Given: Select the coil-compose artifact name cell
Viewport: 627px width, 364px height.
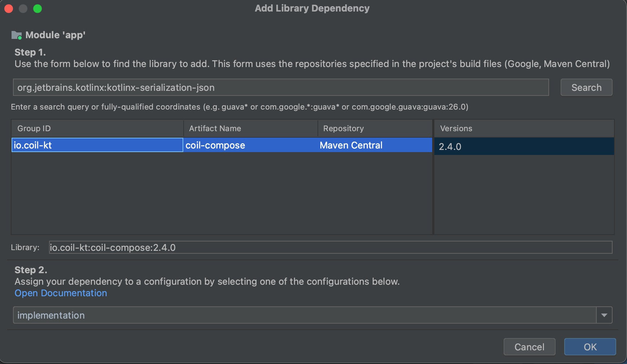Looking at the screenshot, I should [250, 145].
